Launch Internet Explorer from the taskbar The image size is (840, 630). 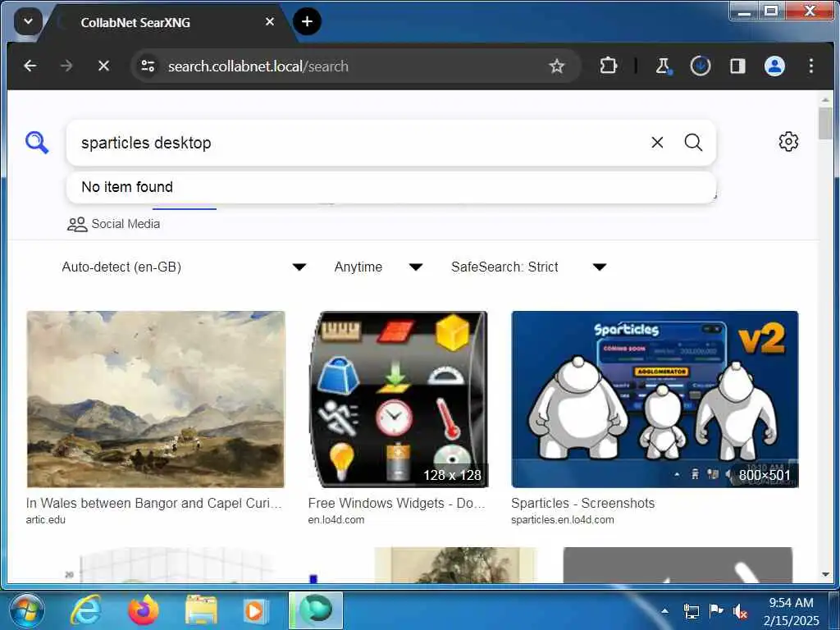click(85, 610)
